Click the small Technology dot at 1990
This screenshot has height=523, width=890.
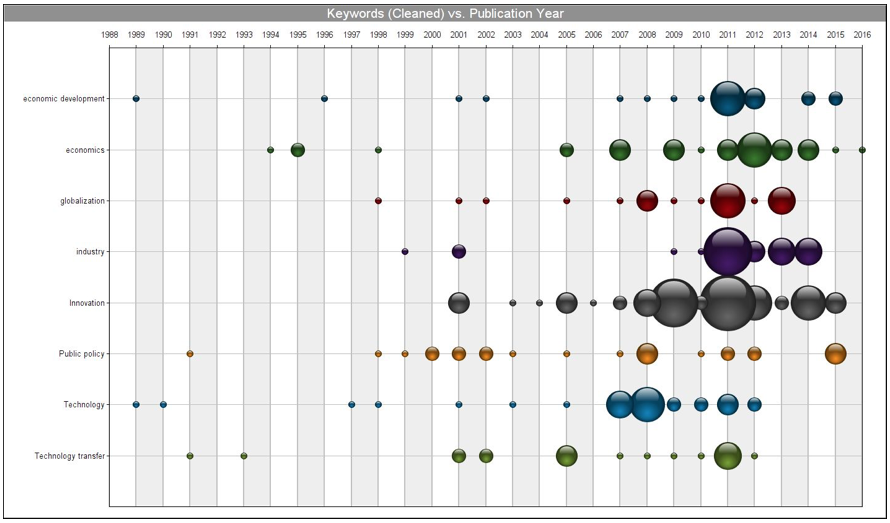(163, 404)
